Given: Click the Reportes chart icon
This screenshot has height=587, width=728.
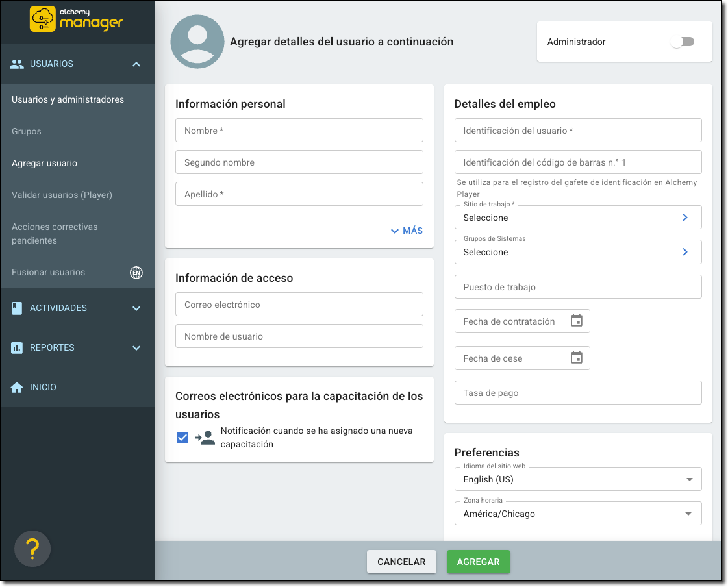Looking at the screenshot, I should point(17,347).
